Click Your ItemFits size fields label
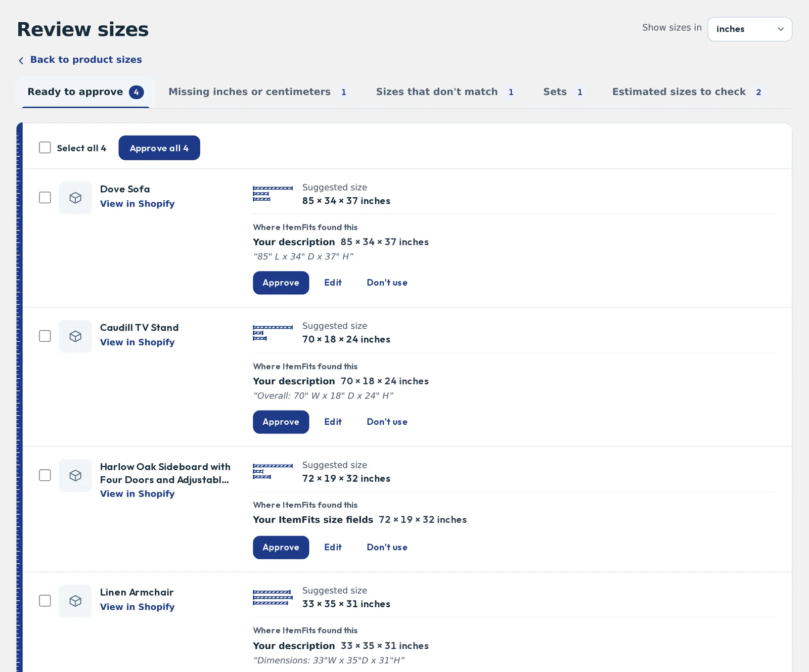Screen dimensions: 809x672 (313, 520)
